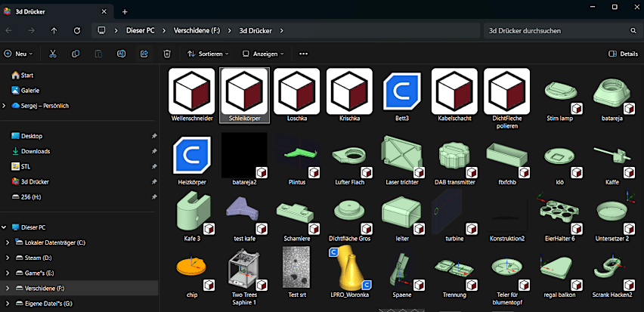Click the Share icon in toolbar
Image resolution: width=644 pixels, height=312 pixels.
pyautogui.click(x=144, y=54)
